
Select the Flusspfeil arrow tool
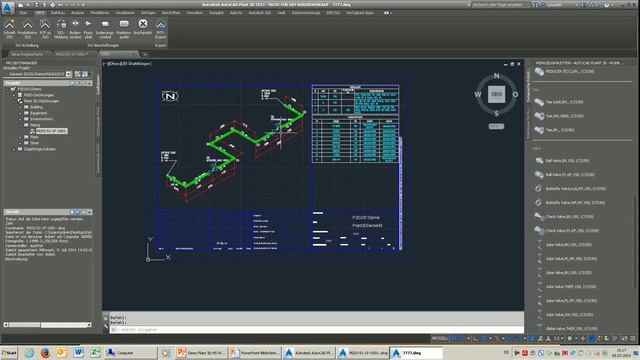(88, 29)
